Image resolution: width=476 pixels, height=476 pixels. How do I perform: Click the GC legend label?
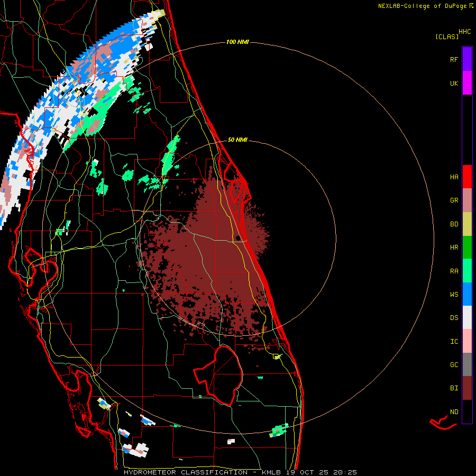tap(454, 365)
